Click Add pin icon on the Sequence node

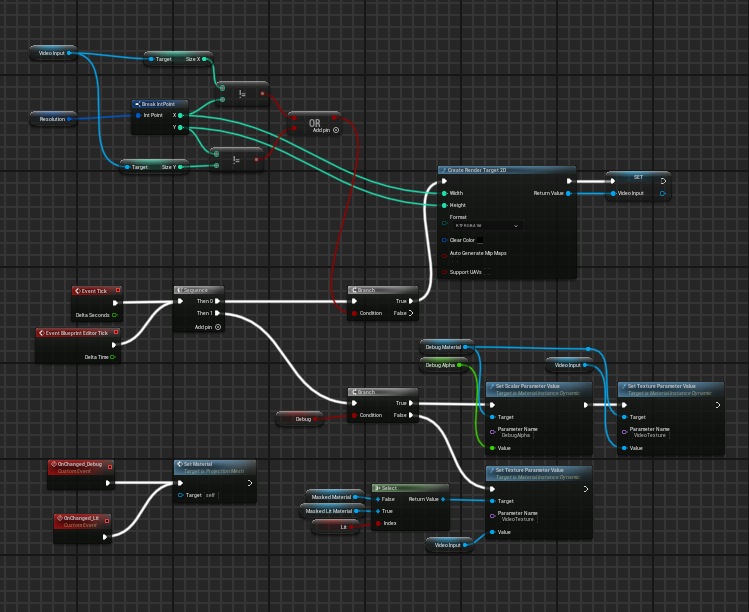[218, 327]
